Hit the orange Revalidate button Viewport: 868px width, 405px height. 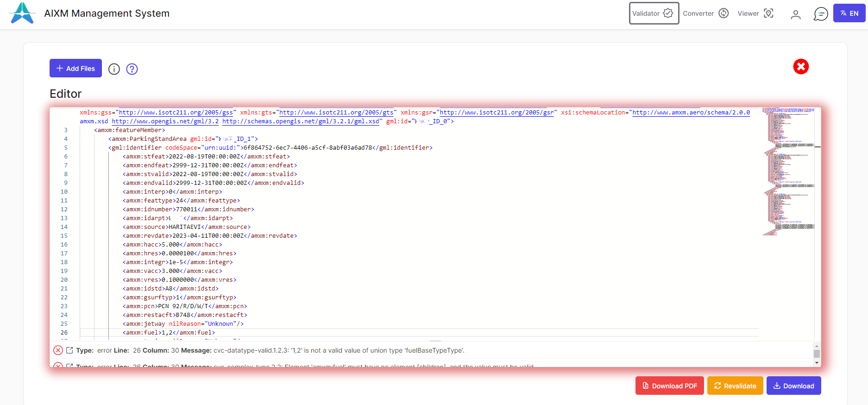pyautogui.click(x=735, y=386)
